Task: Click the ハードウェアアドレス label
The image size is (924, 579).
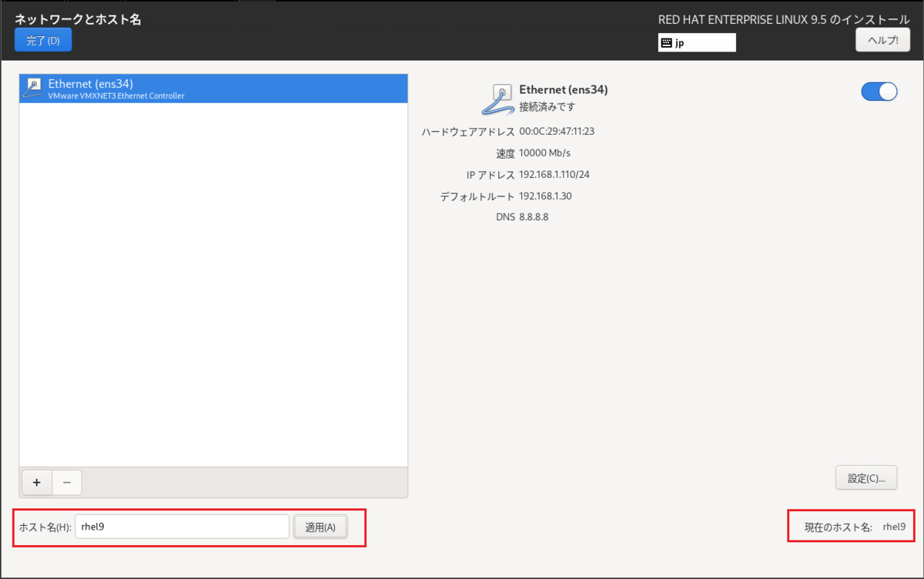Action: 468,132
